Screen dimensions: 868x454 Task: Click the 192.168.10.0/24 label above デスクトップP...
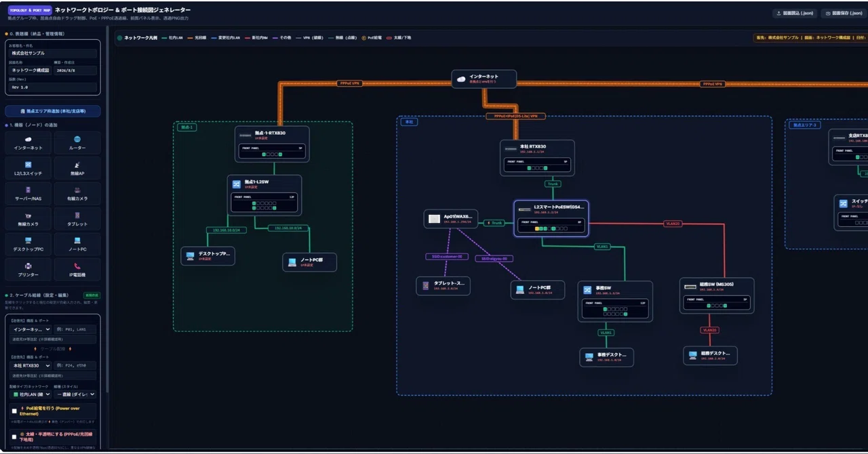(x=227, y=230)
